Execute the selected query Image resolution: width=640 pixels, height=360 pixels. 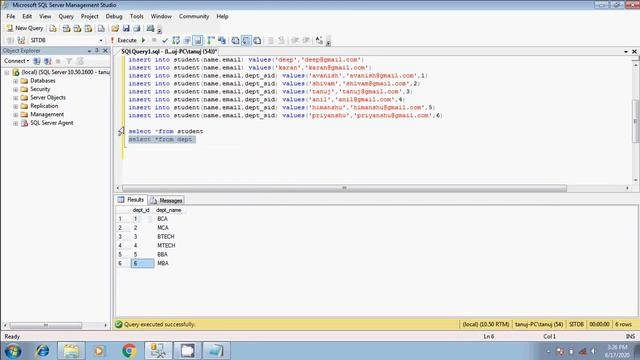coord(124,40)
